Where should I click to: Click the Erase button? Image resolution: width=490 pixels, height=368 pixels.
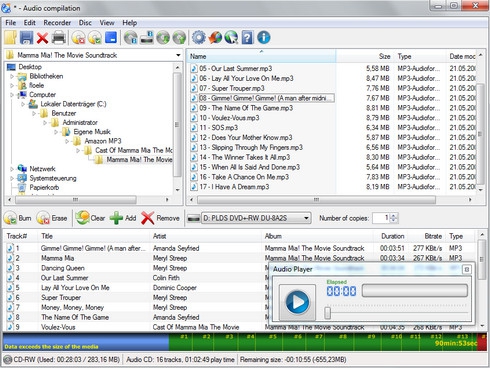(52, 218)
